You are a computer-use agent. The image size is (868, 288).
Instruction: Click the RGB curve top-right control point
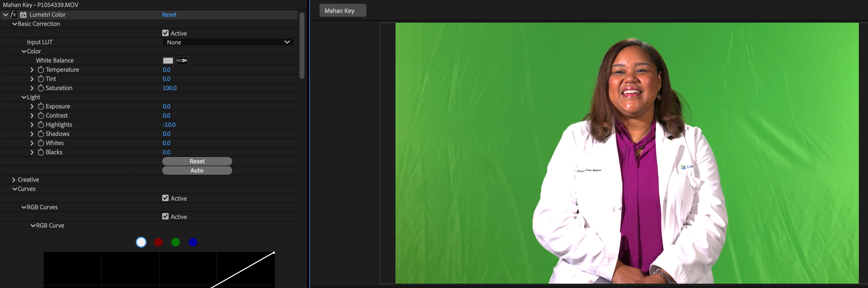coord(274,253)
